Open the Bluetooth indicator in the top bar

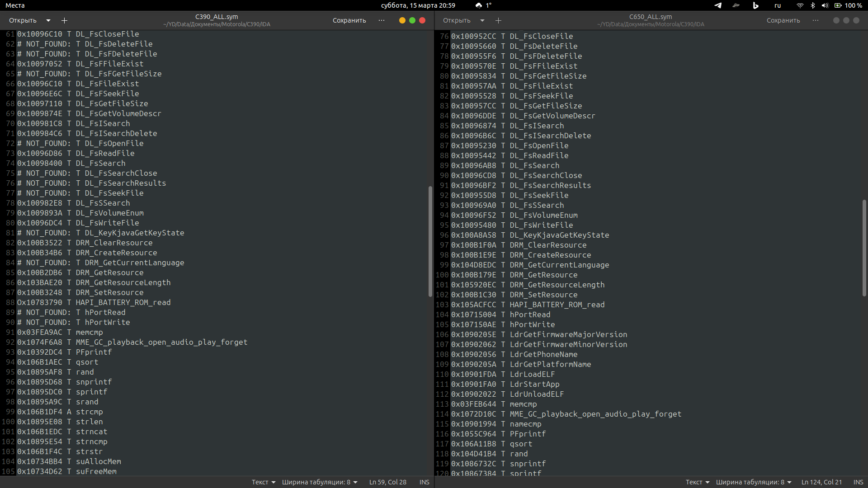[813, 5]
